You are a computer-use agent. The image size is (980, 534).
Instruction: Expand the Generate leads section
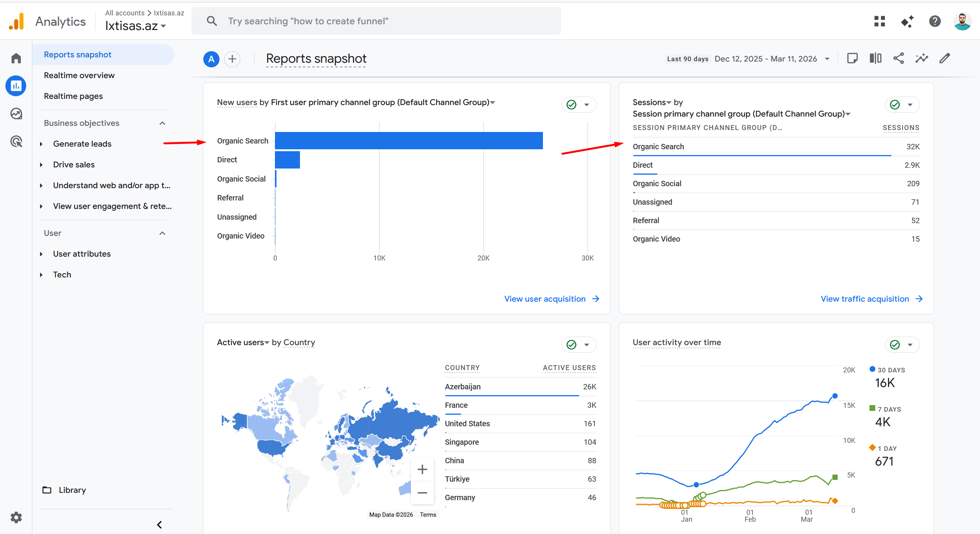(x=82, y=144)
